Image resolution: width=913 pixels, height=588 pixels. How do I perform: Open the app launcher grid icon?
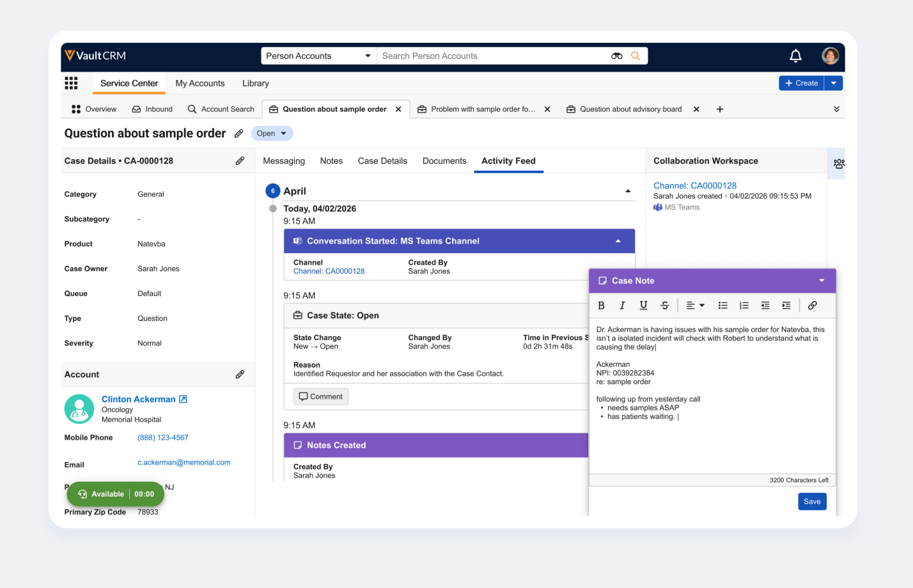(x=71, y=83)
